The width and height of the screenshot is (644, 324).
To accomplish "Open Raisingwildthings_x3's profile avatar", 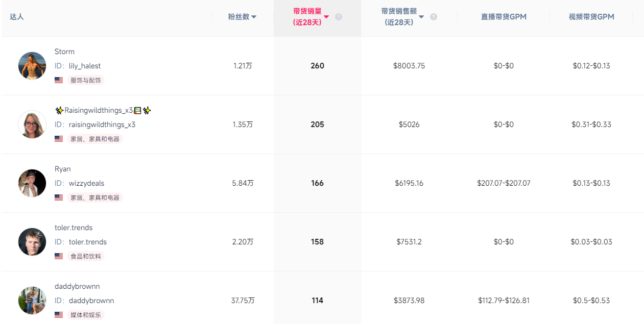I will click(32, 124).
